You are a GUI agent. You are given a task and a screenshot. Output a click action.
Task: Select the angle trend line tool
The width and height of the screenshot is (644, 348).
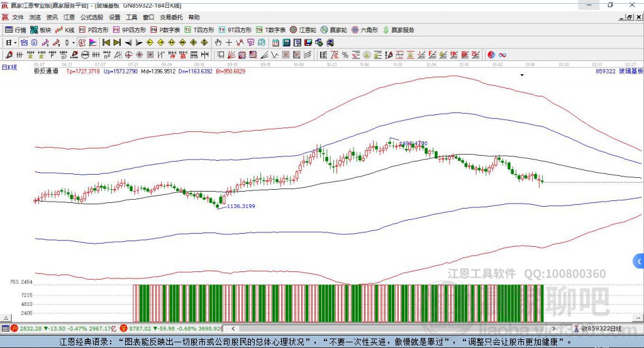pos(264,55)
